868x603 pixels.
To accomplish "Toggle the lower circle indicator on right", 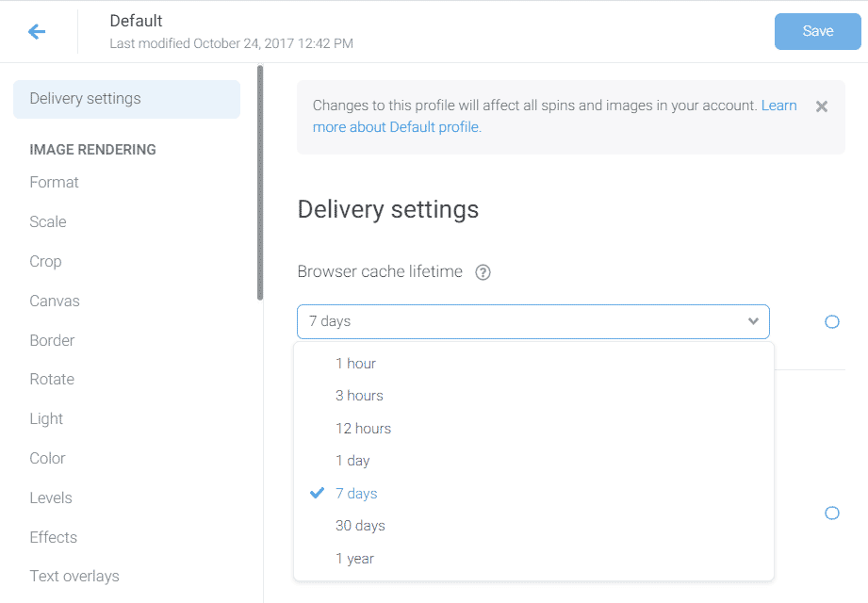I will (831, 513).
